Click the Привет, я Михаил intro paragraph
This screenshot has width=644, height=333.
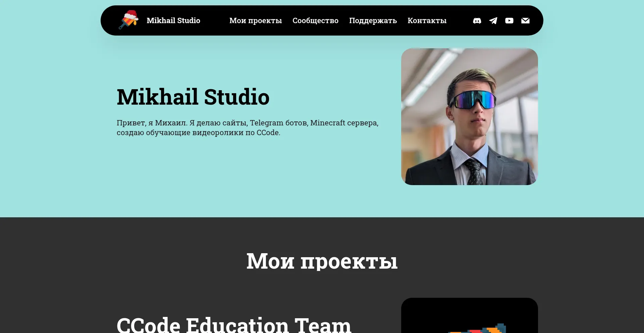click(248, 128)
